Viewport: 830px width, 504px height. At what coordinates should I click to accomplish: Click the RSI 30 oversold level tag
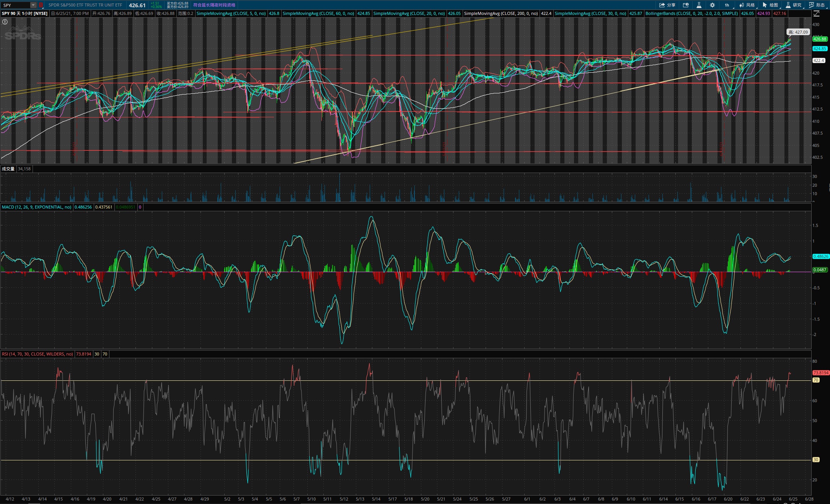[816, 460]
